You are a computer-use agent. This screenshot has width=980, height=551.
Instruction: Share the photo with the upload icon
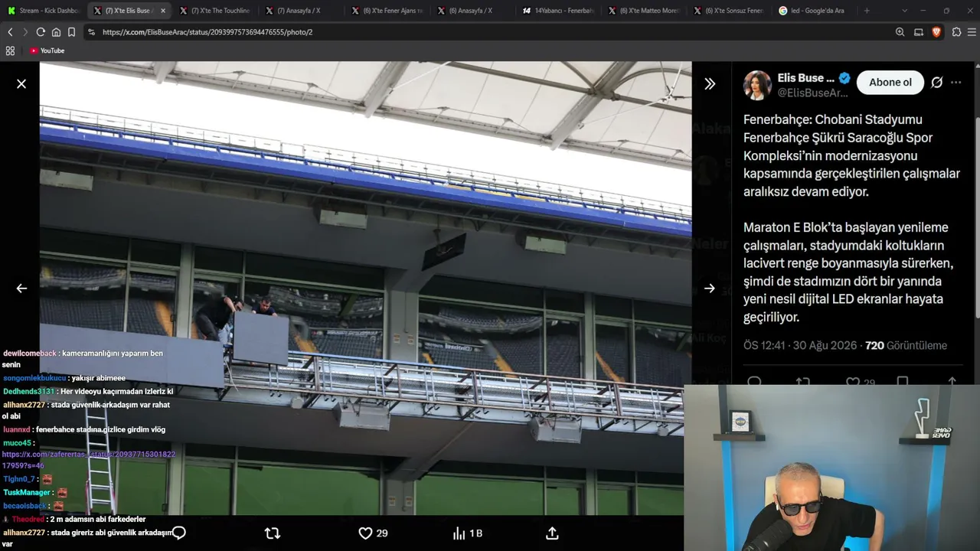pyautogui.click(x=552, y=533)
